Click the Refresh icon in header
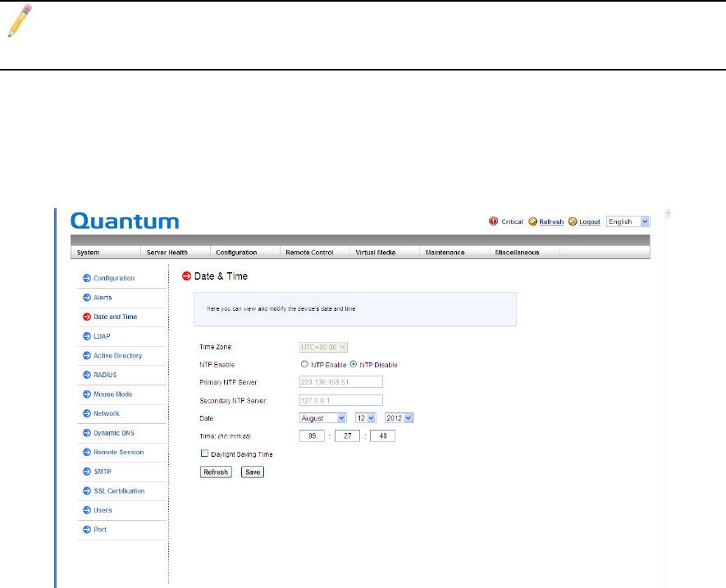Viewport: 726px width, 588px height. click(533, 221)
